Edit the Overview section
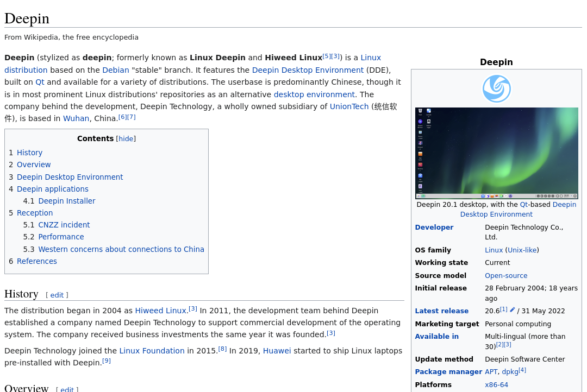Viewport: 587px width, 392px height. pos(67,389)
